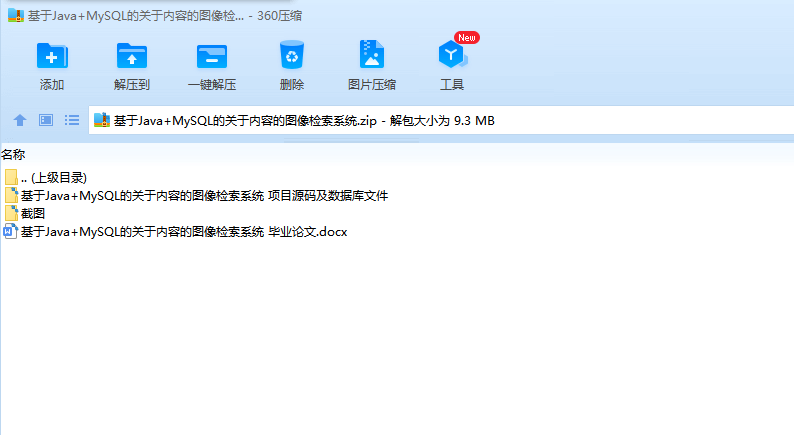The width and height of the screenshot is (794, 435).
Task: Open the 工具 (Tools) icon with New badge
Action: 453,54
